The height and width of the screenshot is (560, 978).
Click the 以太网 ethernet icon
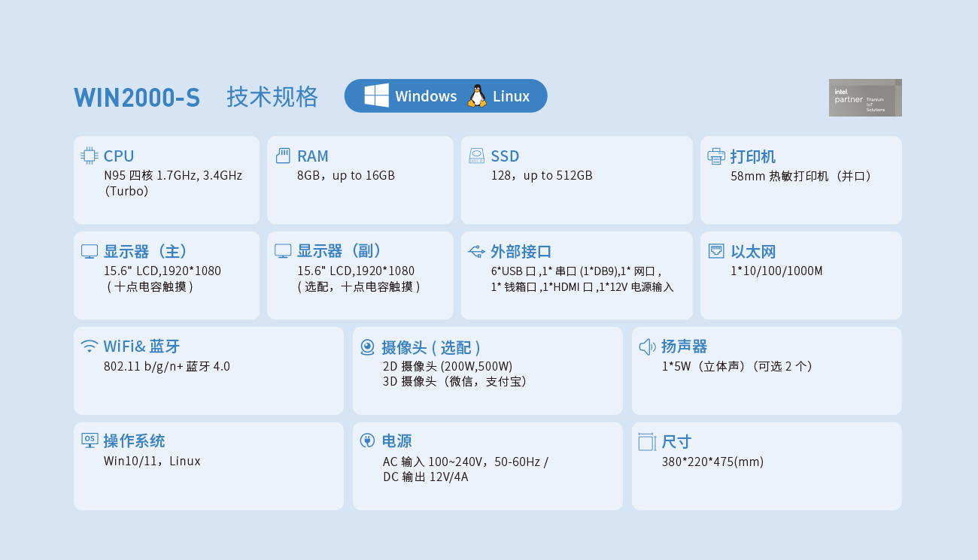(x=715, y=250)
